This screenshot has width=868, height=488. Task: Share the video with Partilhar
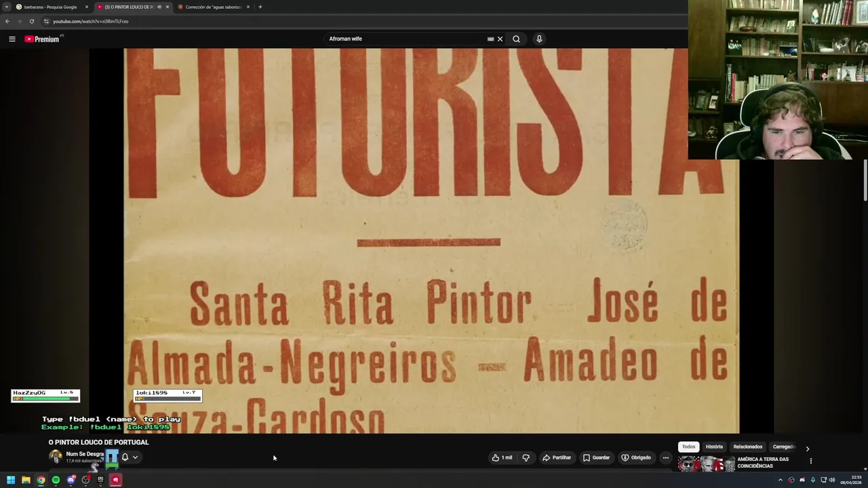point(557,457)
